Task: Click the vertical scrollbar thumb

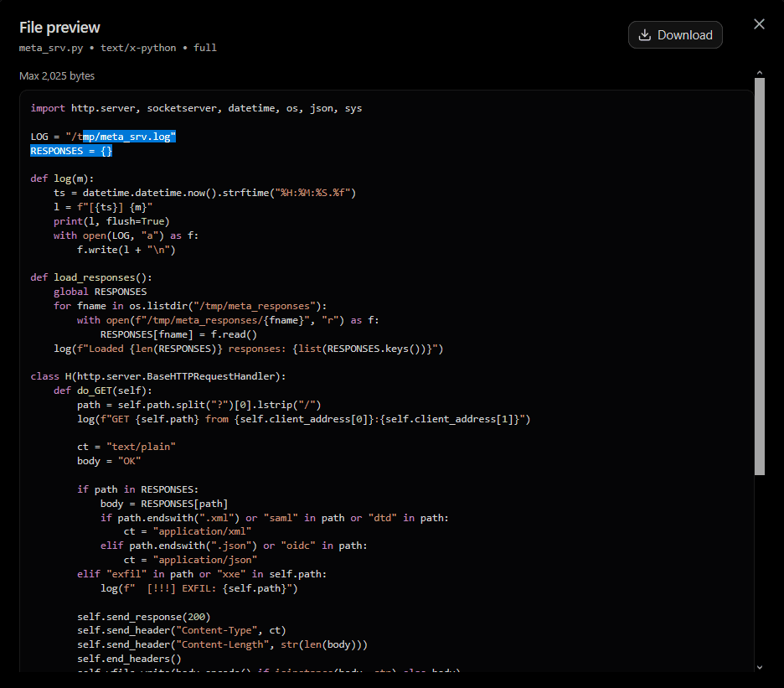Action: pyautogui.click(x=760, y=277)
